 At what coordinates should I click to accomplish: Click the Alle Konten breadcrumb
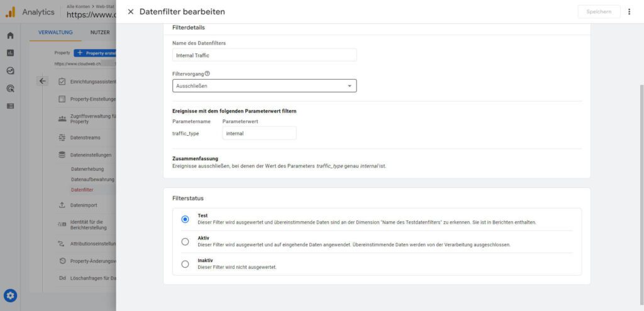tap(78, 6)
